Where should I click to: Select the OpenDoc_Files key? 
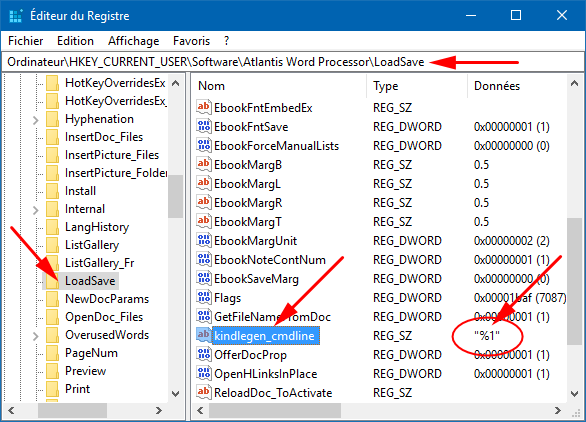(104, 317)
